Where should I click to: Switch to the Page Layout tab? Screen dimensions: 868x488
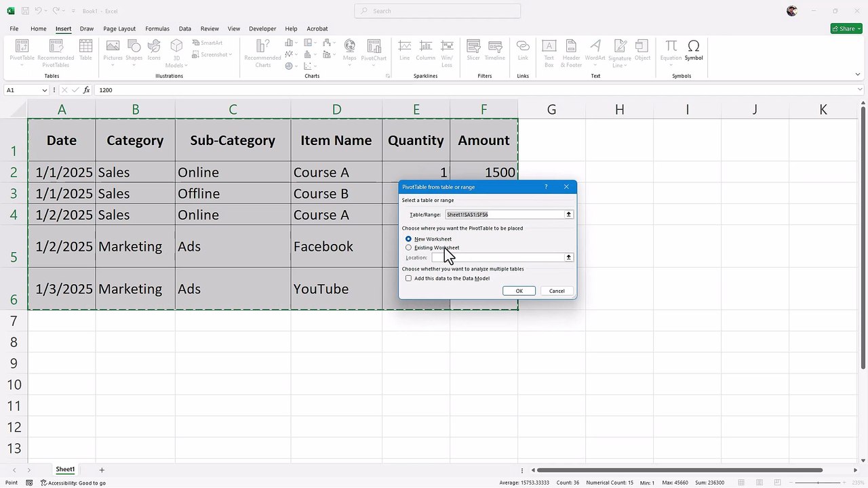pos(119,28)
